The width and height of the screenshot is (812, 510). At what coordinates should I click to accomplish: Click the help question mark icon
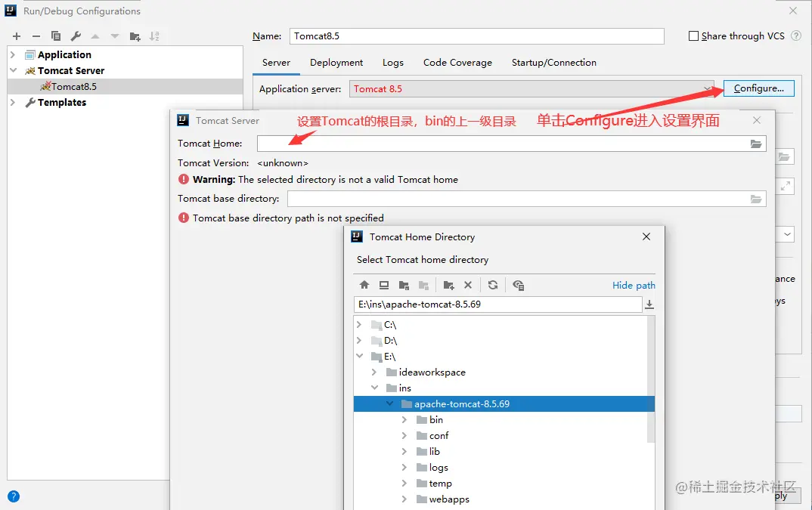pyautogui.click(x=14, y=496)
